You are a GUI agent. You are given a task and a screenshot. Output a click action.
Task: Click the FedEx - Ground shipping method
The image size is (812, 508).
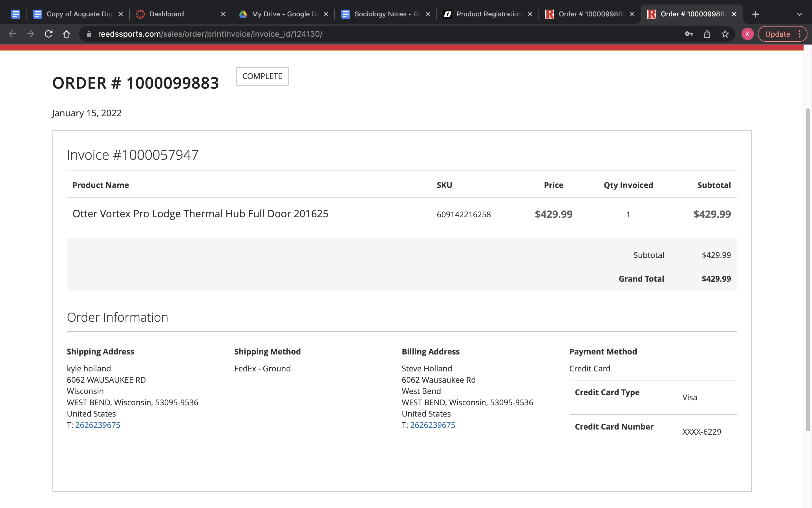coord(262,369)
